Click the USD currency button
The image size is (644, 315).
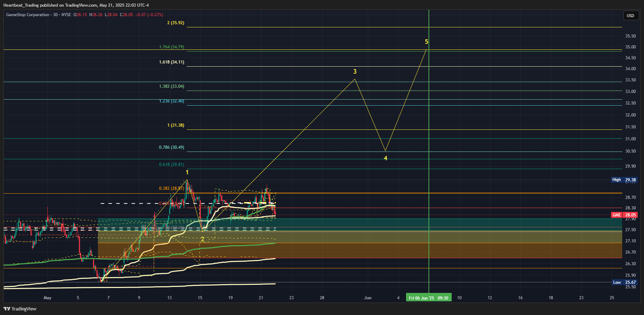pos(631,15)
